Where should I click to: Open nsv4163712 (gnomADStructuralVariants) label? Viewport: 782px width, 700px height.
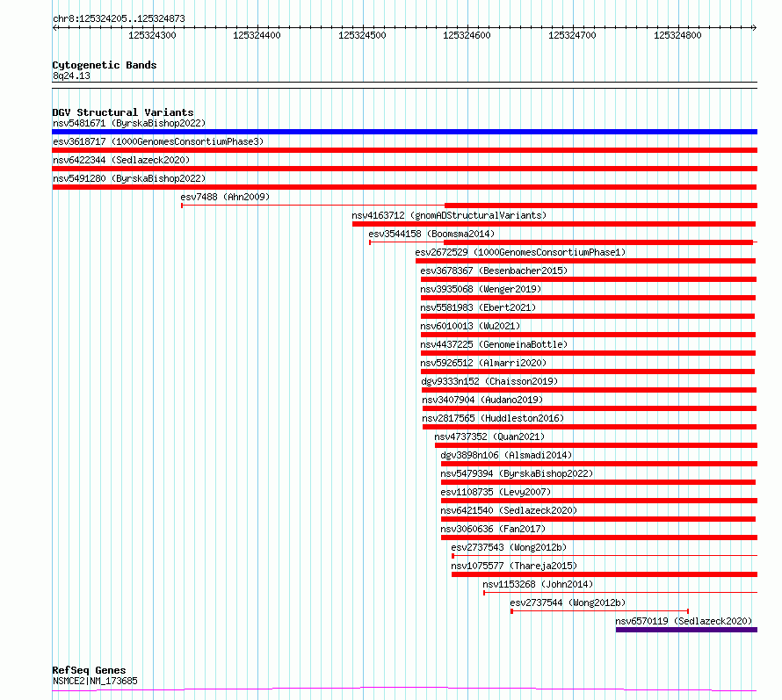(449, 215)
